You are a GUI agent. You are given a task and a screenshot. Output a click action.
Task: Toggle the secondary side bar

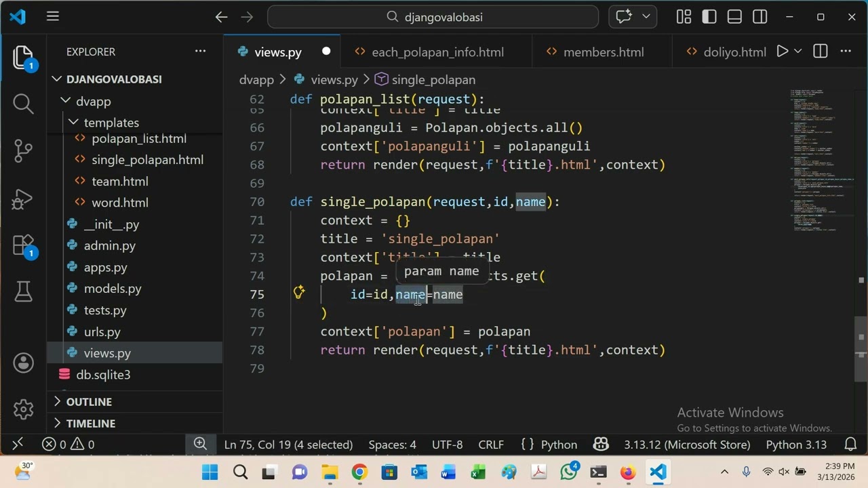pyautogui.click(x=759, y=17)
